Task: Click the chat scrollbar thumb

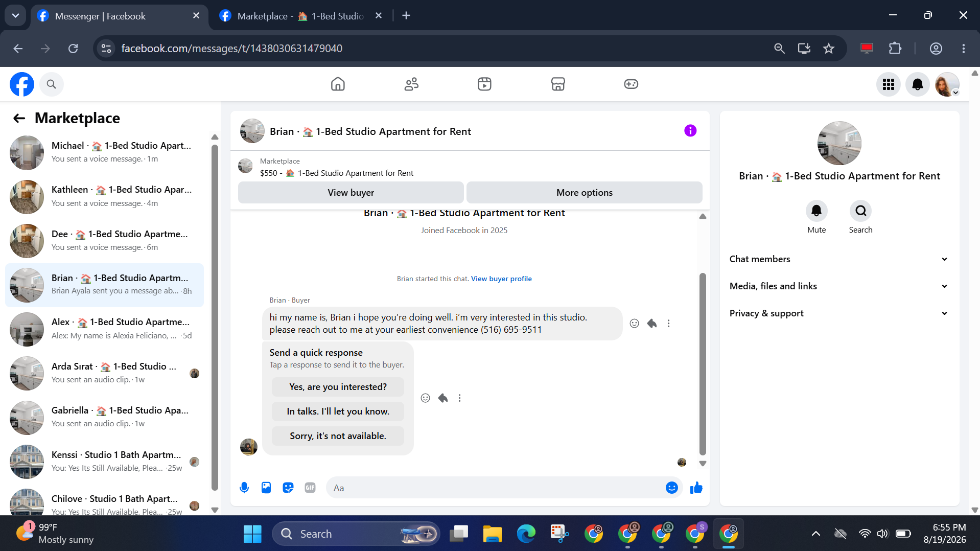Action: (703, 363)
